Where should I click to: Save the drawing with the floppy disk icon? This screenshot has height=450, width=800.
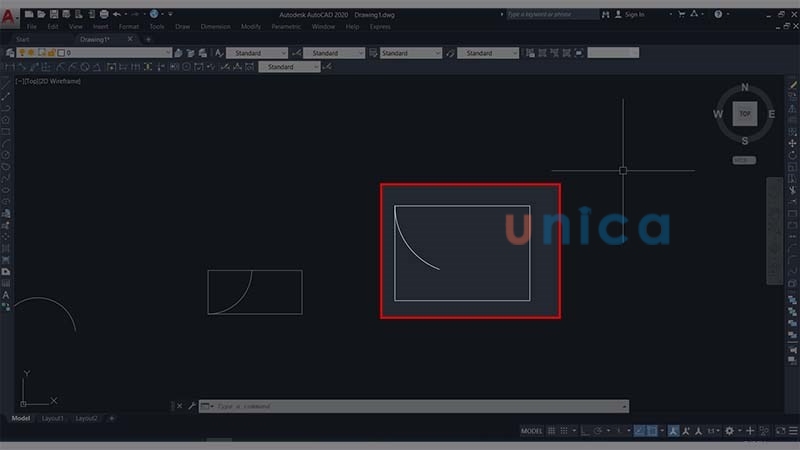tap(54, 14)
